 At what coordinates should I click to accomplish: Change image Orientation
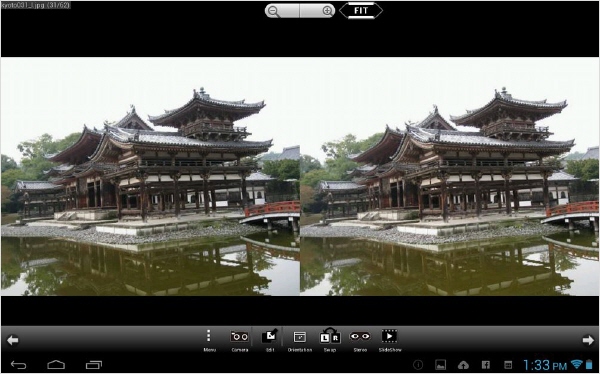pyautogui.click(x=300, y=340)
